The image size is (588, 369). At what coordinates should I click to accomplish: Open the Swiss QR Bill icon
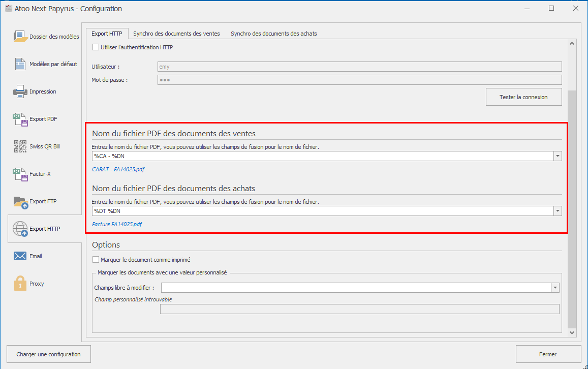(20, 146)
